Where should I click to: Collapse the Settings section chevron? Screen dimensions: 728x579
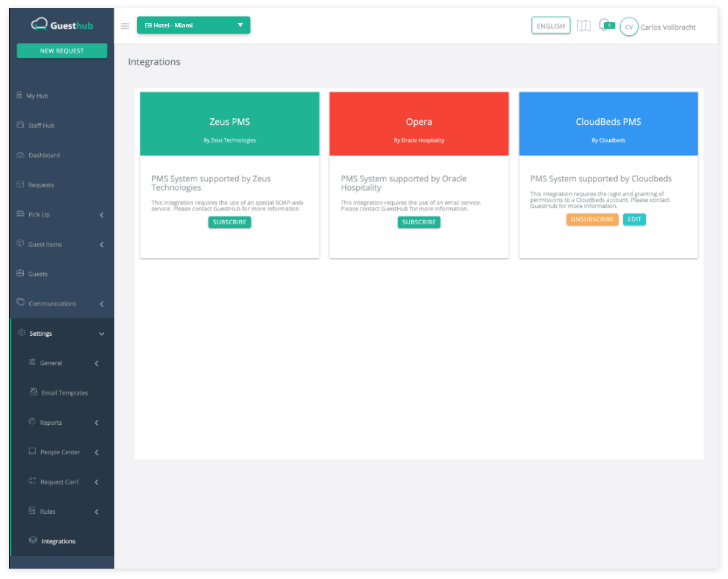pyautogui.click(x=102, y=333)
